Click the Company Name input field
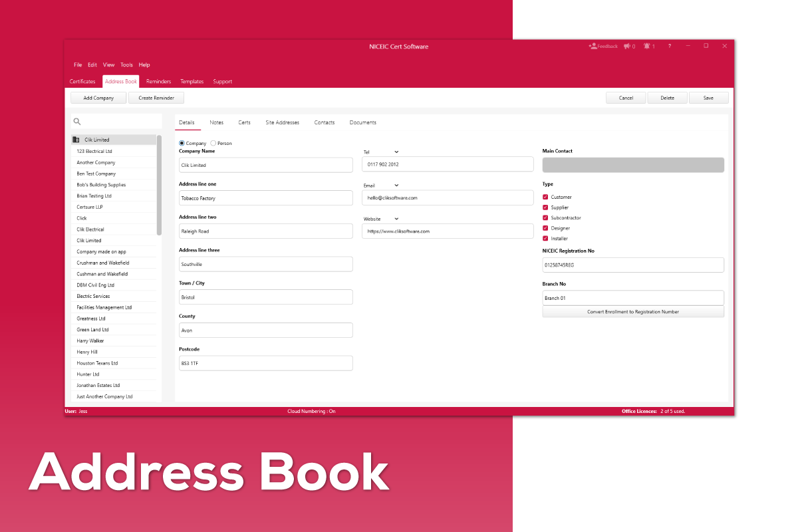 pos(266,165)
